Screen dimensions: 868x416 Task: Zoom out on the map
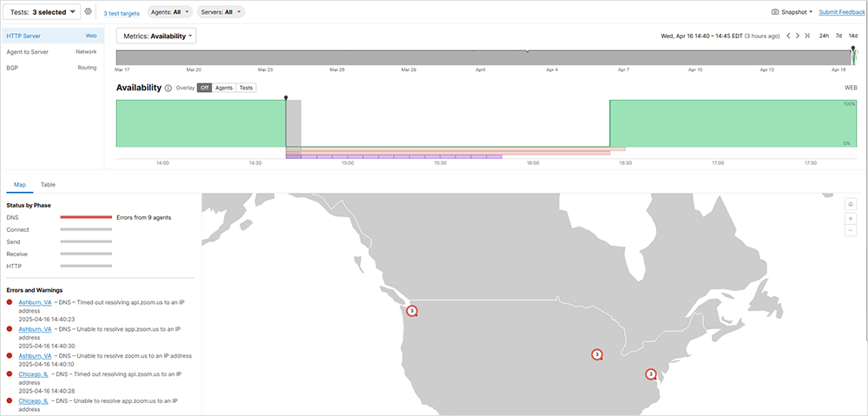pos(851,230)
